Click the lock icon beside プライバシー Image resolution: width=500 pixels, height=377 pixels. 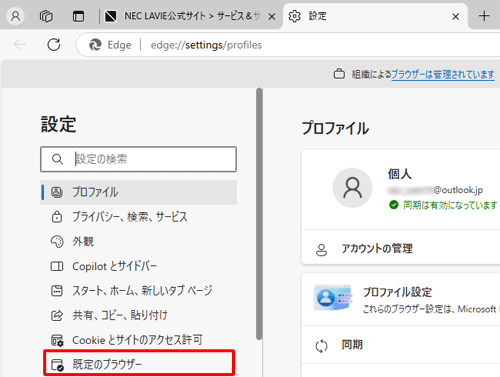click(x=57, y=217)
